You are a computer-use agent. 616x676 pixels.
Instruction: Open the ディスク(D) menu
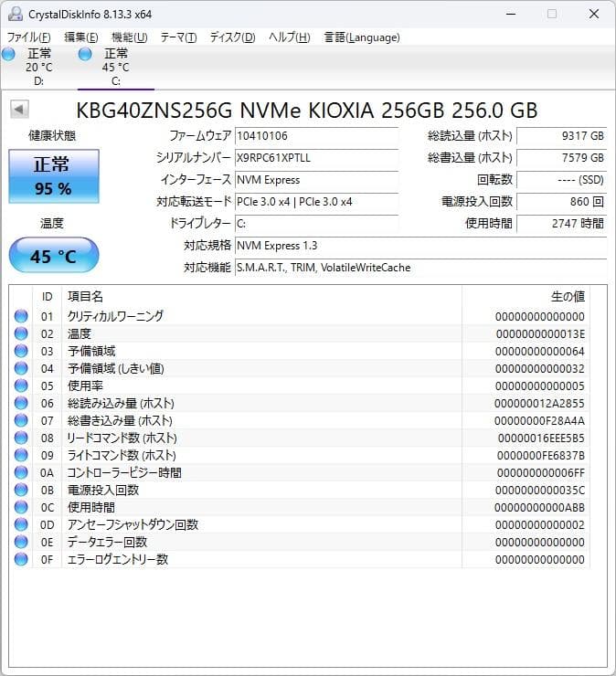232,37
